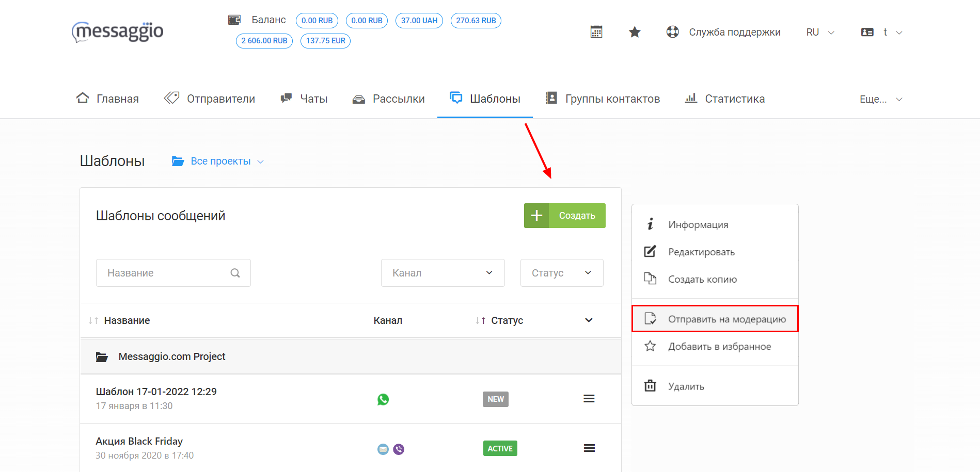Open the Группы контактов tab

(x=603, y=99)
